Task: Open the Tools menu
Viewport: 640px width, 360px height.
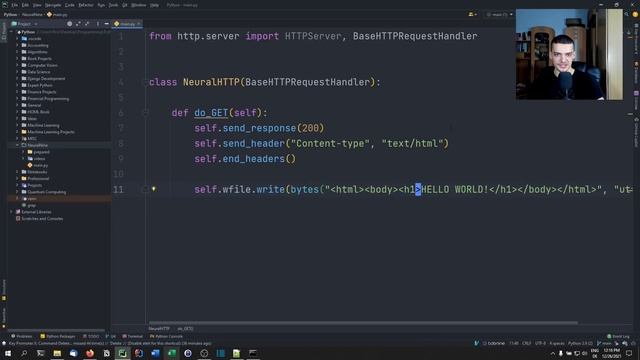Action: [x=113, y=5]
